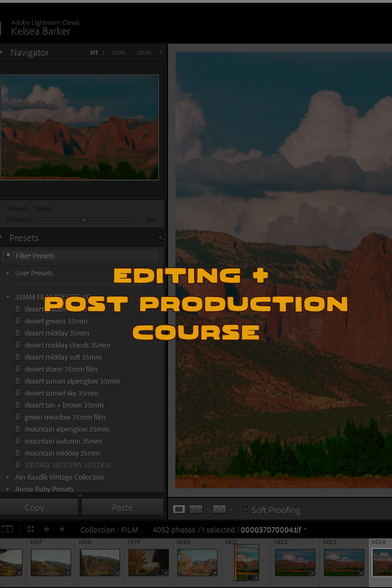This screenshot has width=392, height=588.
Task: Open the FIT zoom options dropdown
Action: (x=103, y=53)
